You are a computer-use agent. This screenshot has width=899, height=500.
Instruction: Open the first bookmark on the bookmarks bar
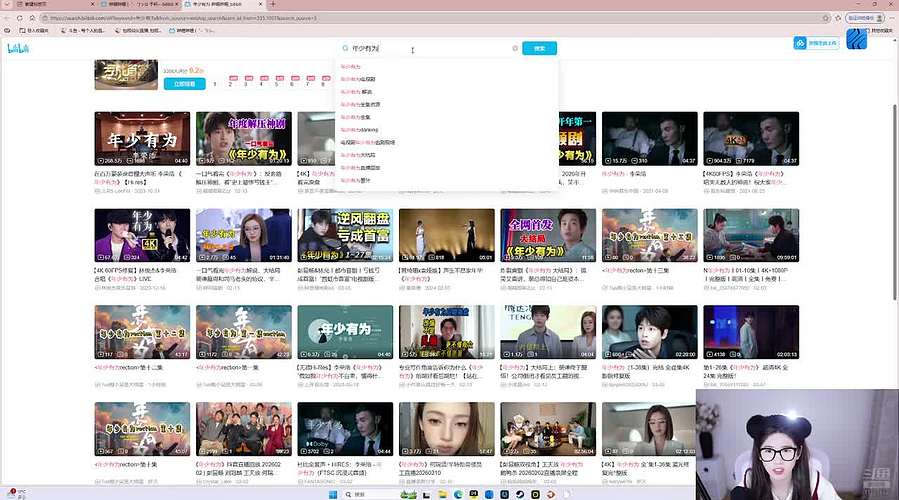coord(34,30)
